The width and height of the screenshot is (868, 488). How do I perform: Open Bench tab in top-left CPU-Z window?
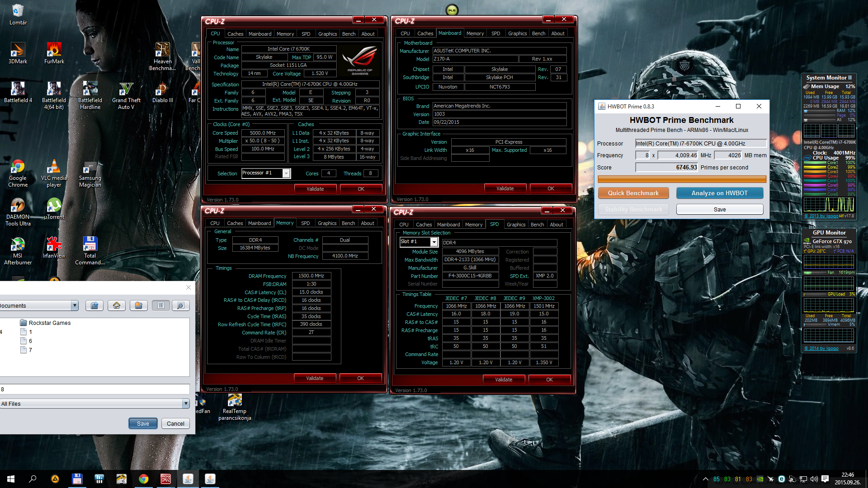(x=349, y=34)
